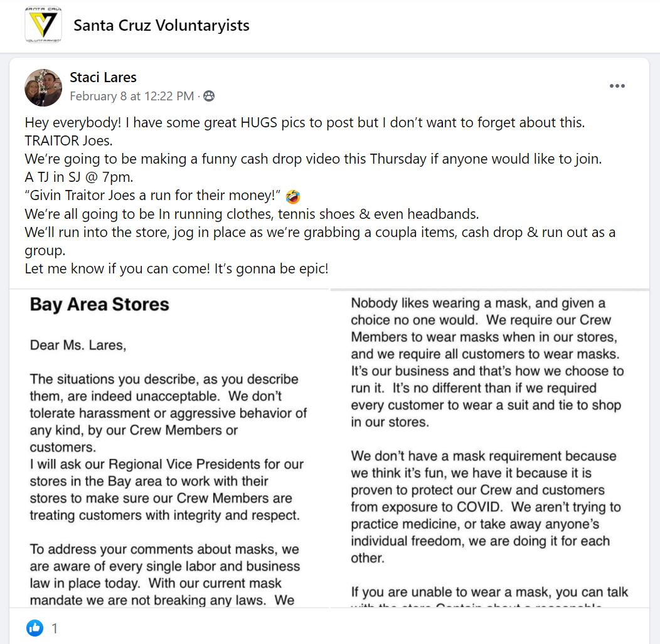Click the Santa Cruz Voluntaryists group logo

[x=43, y=25]
